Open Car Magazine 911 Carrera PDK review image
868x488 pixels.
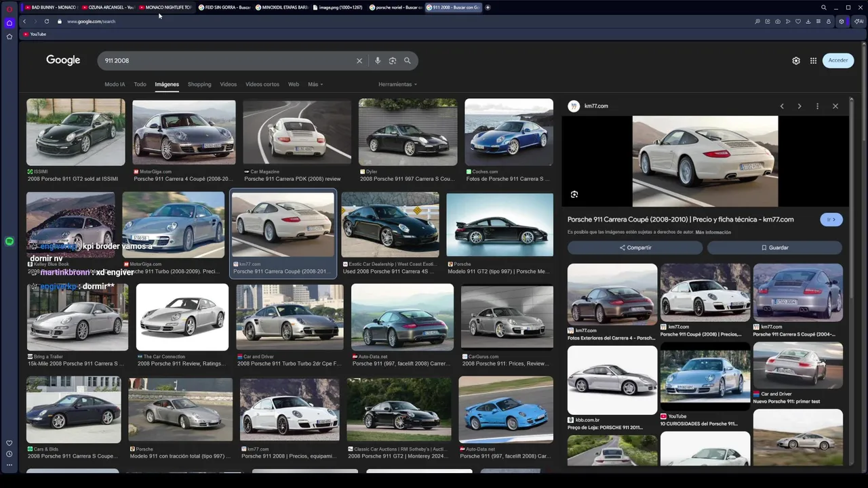[297, 132]
